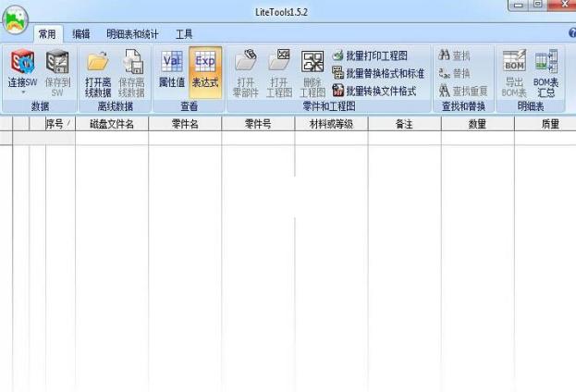Screen dimensions: 576x392
Task: Click the 保存离线数据 icon
Action: click(x=132, y=63)
